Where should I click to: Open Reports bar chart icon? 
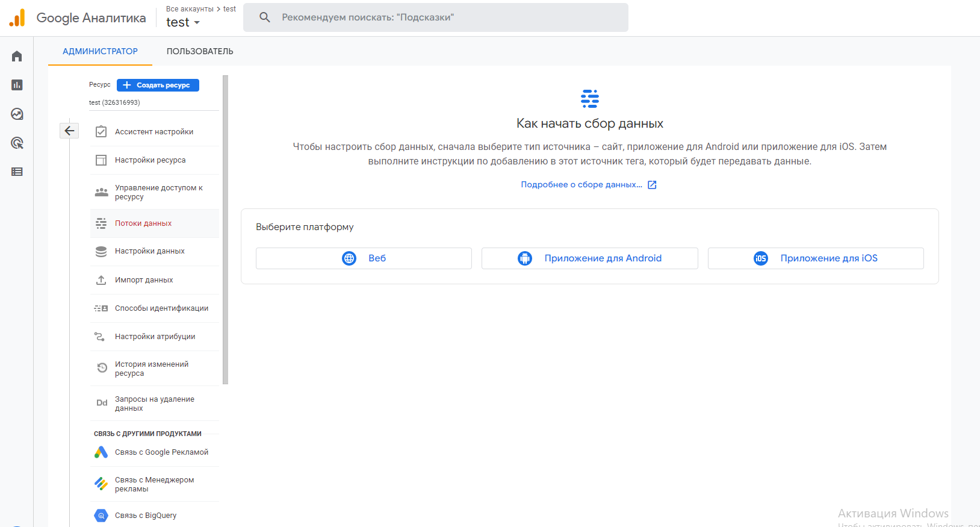[17, 85]
